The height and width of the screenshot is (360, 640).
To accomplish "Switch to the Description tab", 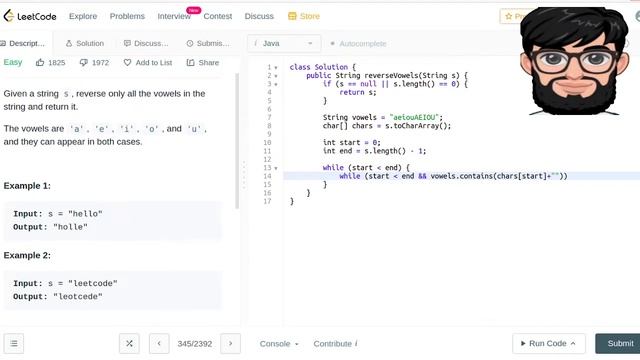I will click(x=23, y=43).
